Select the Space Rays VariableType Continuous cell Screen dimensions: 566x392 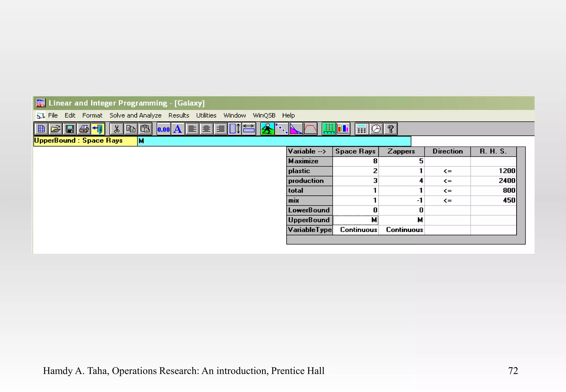click(x=356, y=230)
